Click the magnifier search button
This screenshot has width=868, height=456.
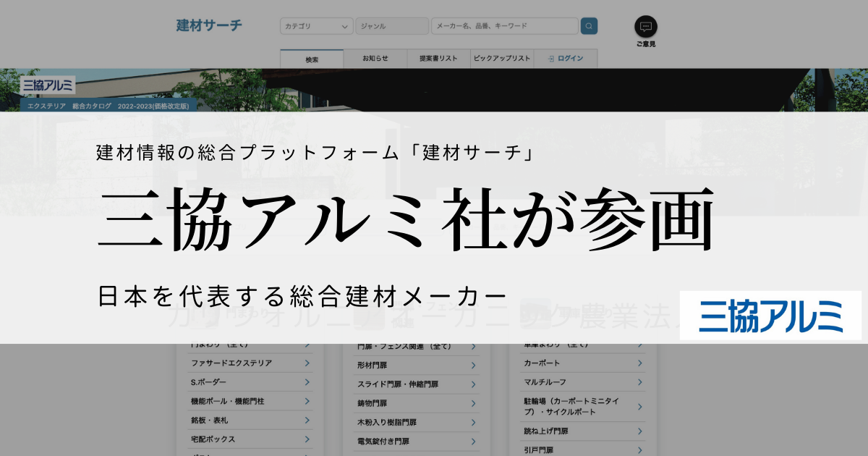click(x=590, y=26)
